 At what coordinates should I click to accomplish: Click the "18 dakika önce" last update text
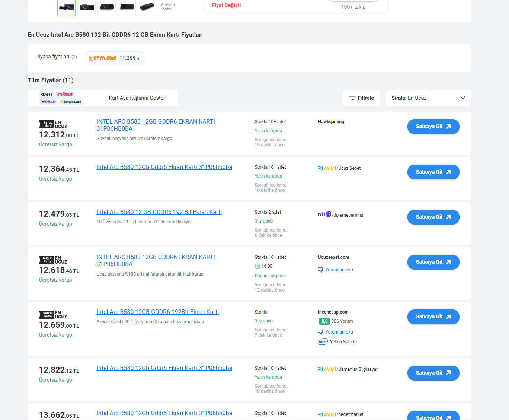pyautogui.click(x=270, y=145)
